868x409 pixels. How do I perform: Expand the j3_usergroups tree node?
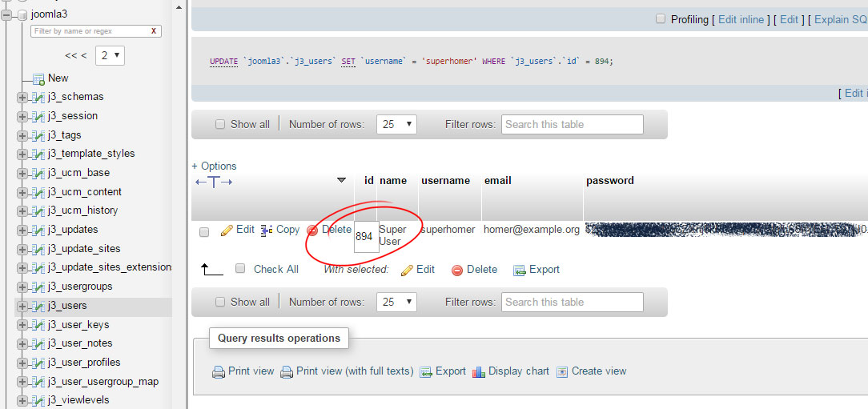pos(22,287)
